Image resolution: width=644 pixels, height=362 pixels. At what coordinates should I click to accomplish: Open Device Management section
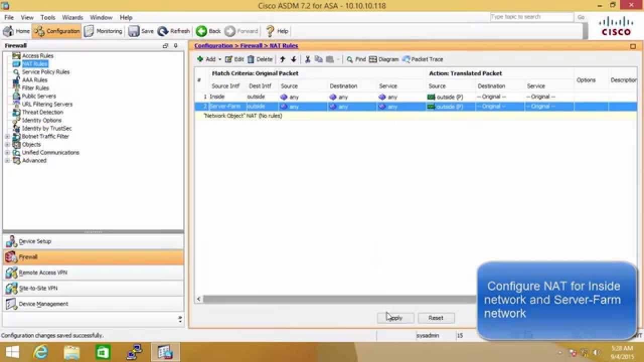[94, 304]
